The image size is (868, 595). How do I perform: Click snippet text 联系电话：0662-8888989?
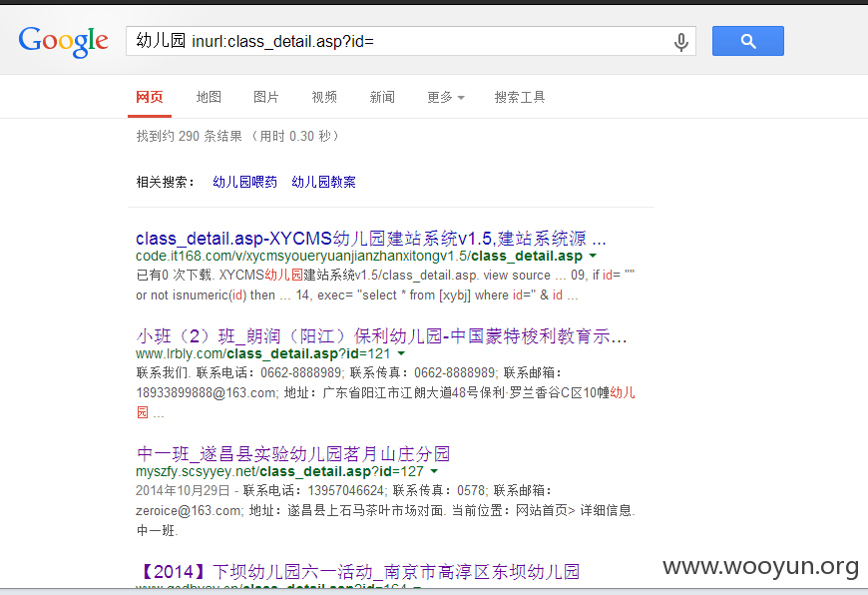[x=269, y=372]
